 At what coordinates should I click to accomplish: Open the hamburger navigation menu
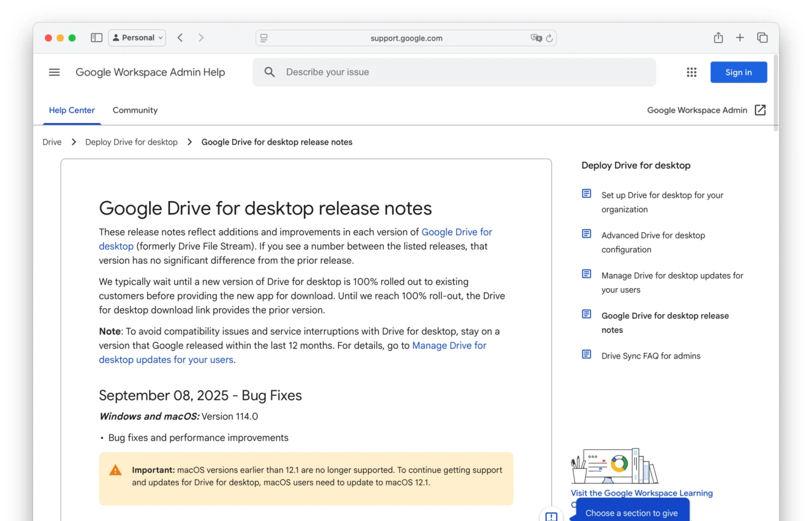[54, 72]
